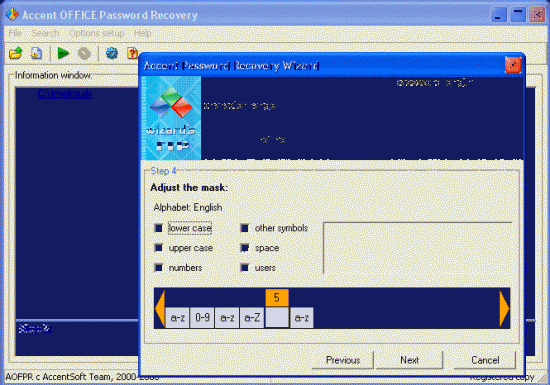Click the document icon in the toolbar

(x=36, y=54)
